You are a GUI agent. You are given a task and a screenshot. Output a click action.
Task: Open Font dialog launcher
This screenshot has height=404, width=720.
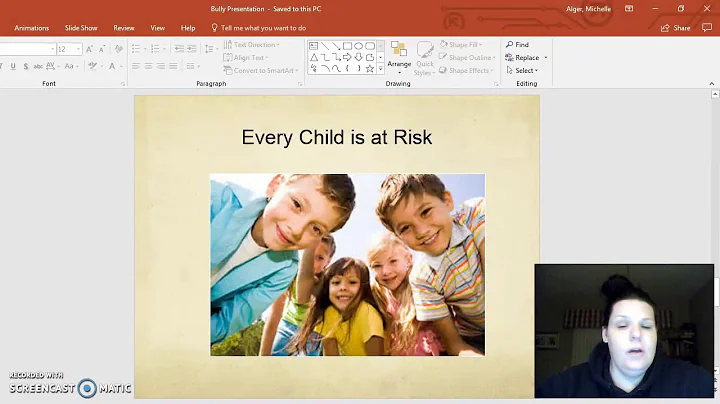pos(123,84)
